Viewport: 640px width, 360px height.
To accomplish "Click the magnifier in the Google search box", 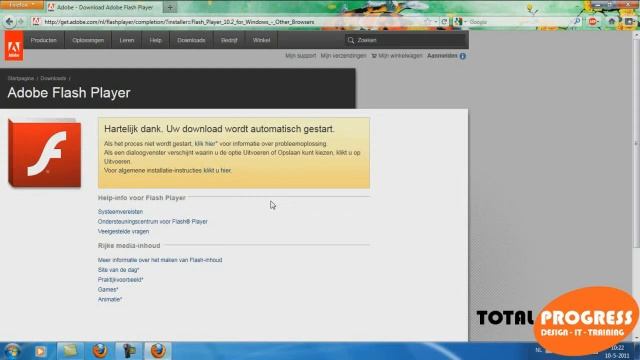I will [577, 21].
